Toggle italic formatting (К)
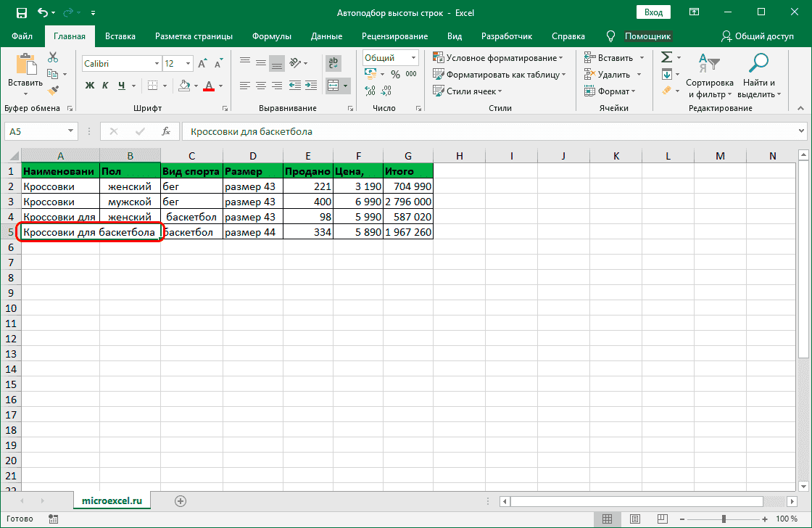Screen dimensions: 812x528 [x=106, y=86]
